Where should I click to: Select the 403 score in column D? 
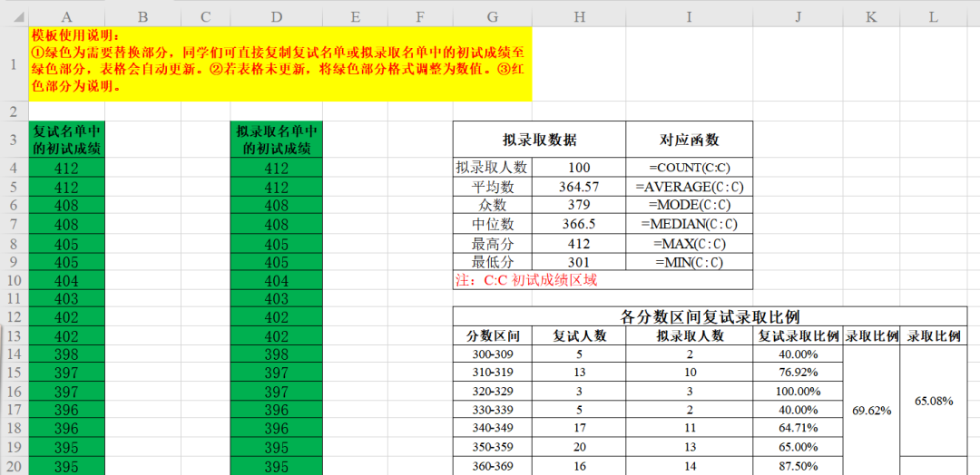click(x=276, y=298)
